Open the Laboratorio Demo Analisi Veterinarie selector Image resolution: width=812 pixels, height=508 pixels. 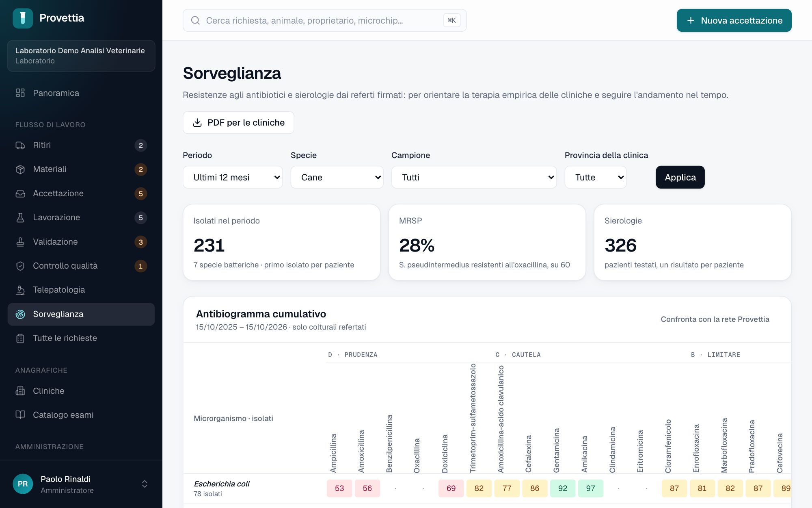(x=81, y=56)
